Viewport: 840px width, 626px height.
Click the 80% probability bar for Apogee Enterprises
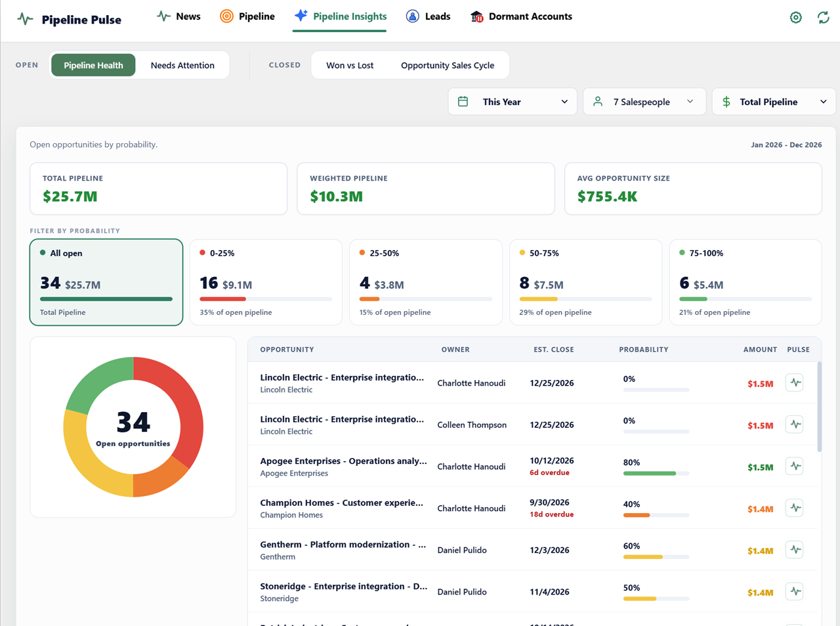click(x=656, y=473)
